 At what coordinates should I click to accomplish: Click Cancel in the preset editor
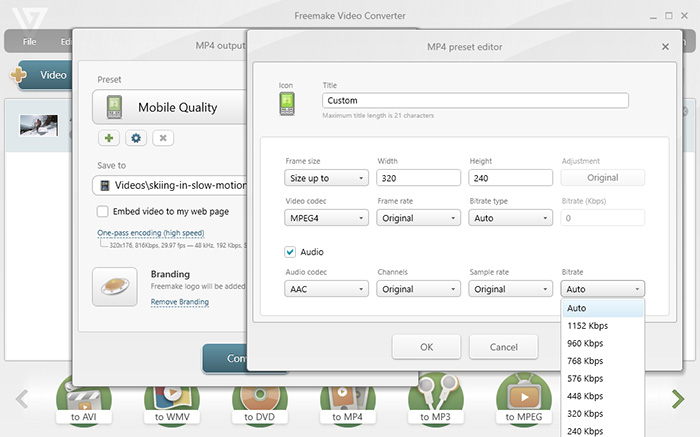[504, 347]
